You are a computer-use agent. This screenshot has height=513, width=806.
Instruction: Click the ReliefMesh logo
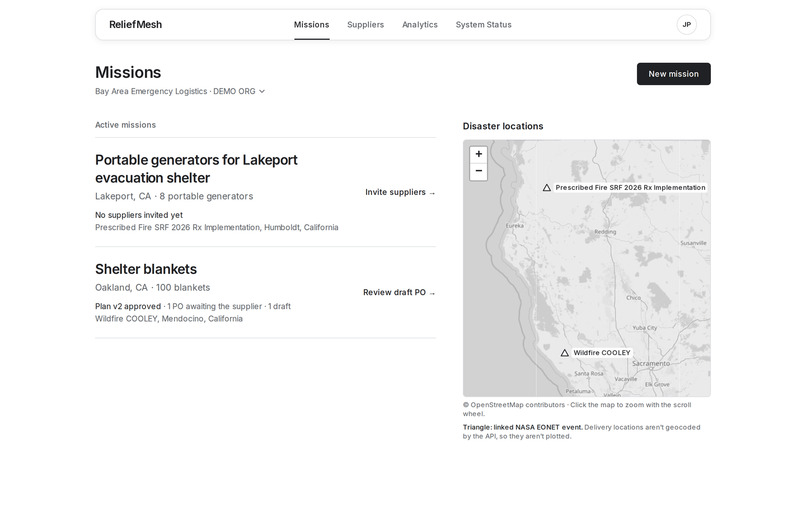[x=135, y=25]
